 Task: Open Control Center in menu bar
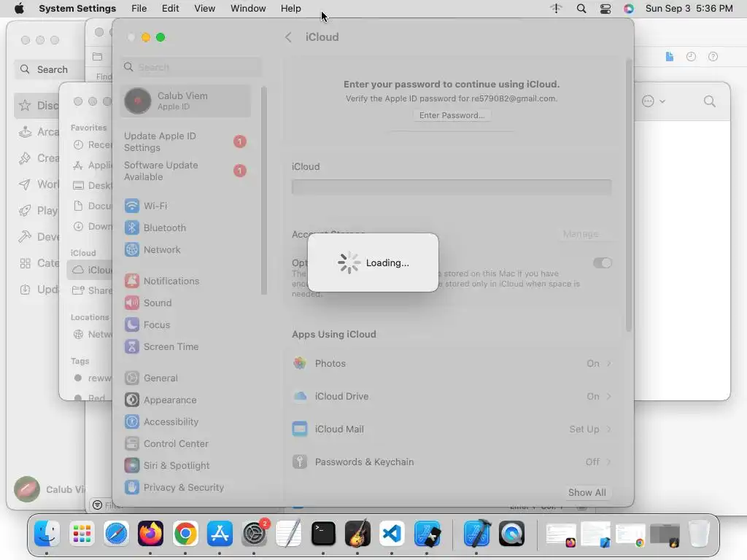605,9
